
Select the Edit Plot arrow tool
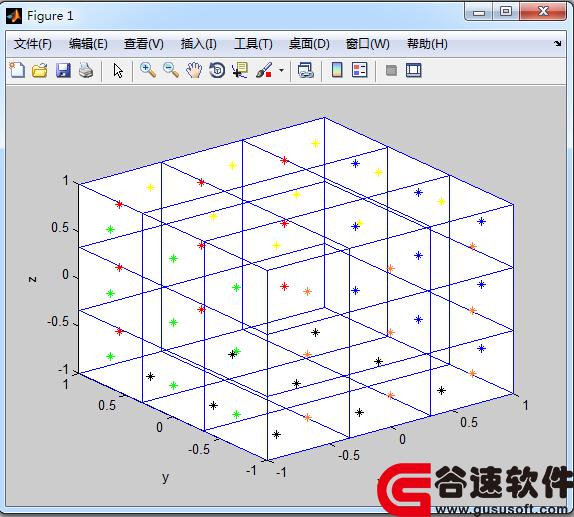coord(118,70)
